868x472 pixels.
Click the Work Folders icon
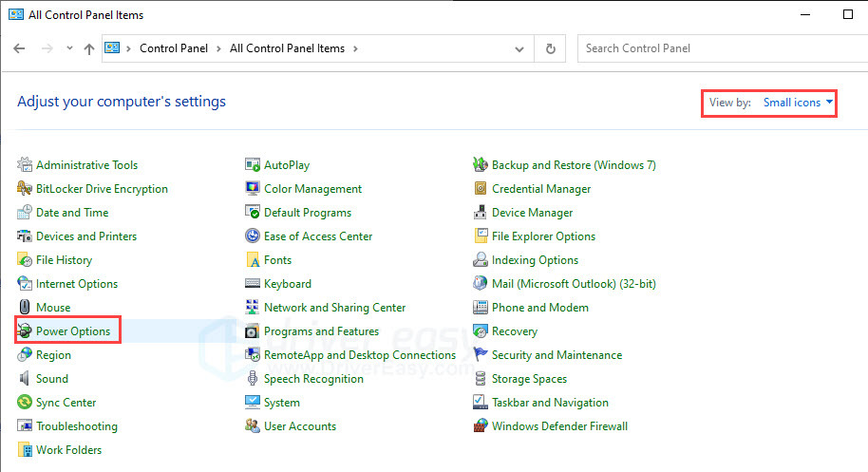(x=25, y=449)
